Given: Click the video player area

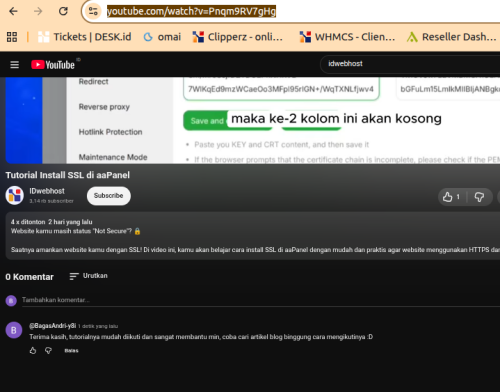Looking at the screenshot, I should pos(253,120).
